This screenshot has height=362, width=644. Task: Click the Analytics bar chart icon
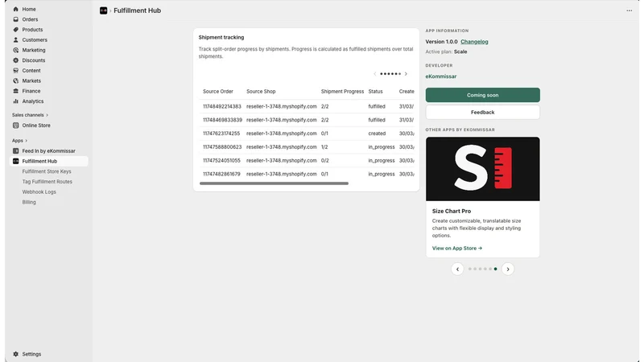[15, 101]
